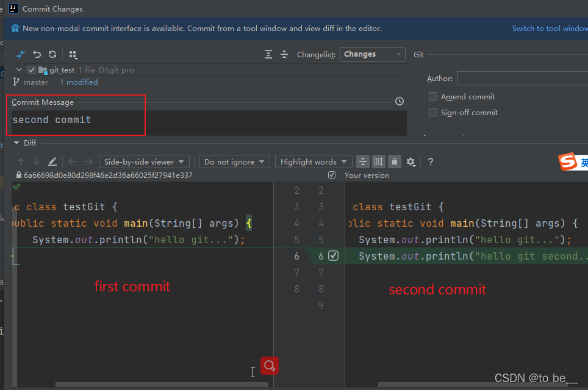Click in the Author input field
Viewport: 588px width, 390px height.
522,79
